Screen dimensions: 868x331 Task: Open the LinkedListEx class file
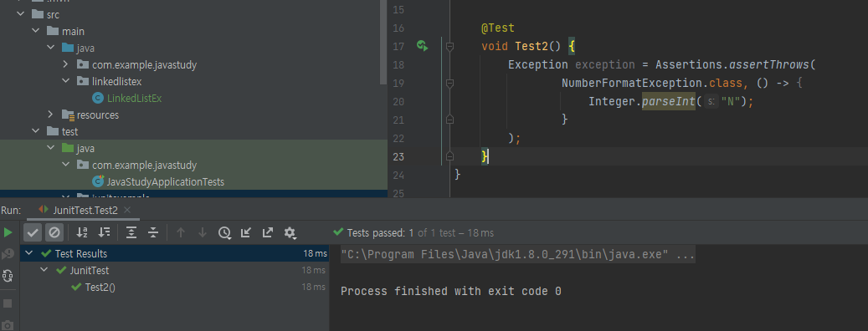[x=135, y=99]
